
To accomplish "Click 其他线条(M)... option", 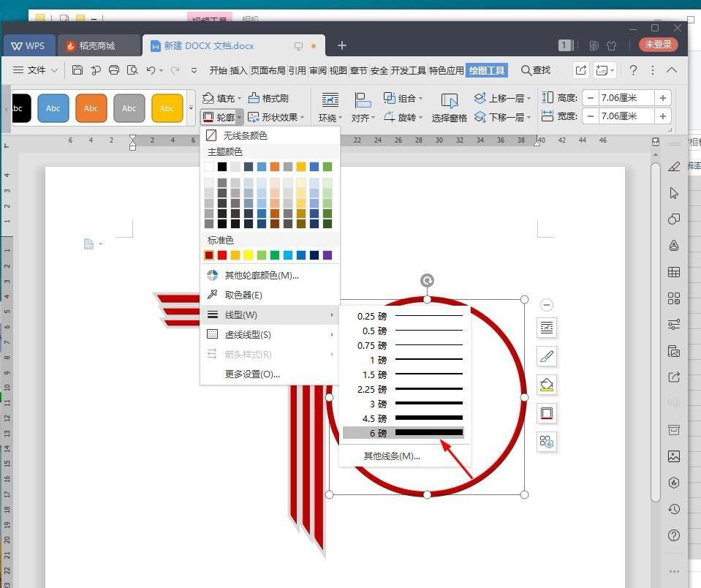I will tap(392, 456).
